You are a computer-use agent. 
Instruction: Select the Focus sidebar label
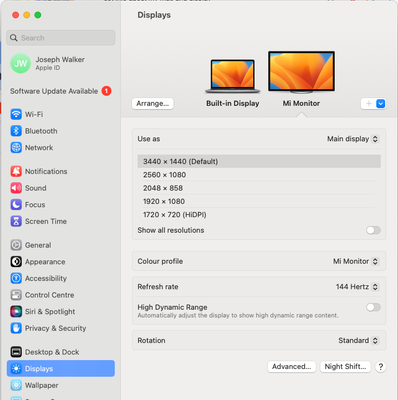[x=35, y=205]
